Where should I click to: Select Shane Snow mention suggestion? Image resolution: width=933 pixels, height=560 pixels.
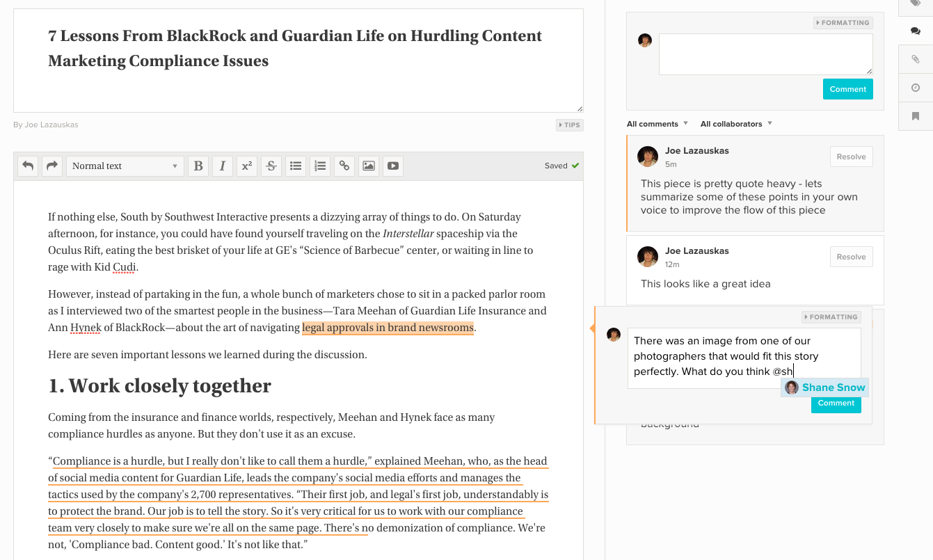[x=824, y=387]
